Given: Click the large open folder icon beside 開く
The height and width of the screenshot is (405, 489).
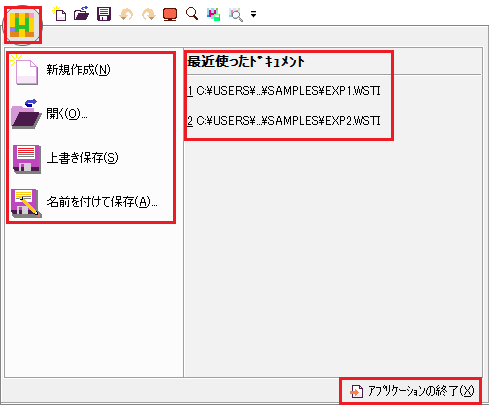Looking at the screenshot, I should tap(26, 114).
